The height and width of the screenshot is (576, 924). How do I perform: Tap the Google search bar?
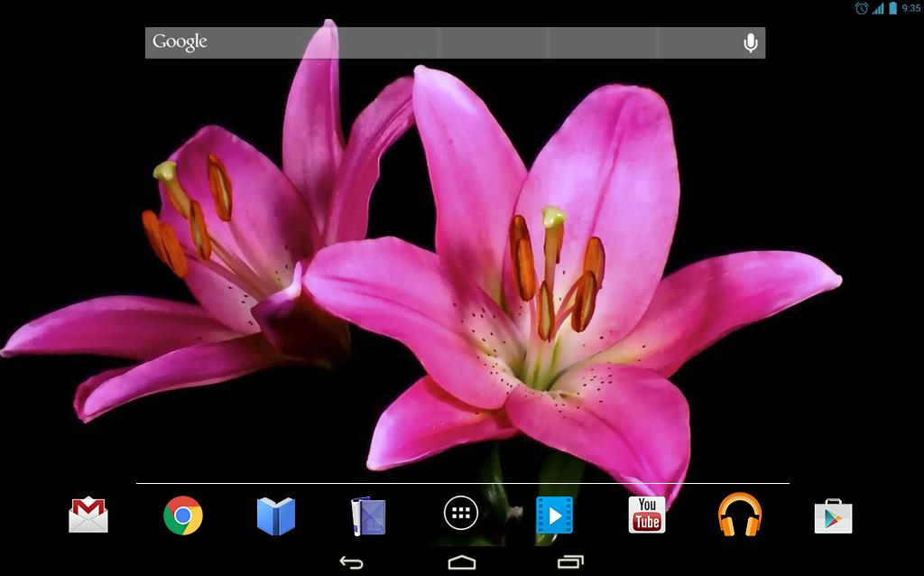[x=455, y=42]
